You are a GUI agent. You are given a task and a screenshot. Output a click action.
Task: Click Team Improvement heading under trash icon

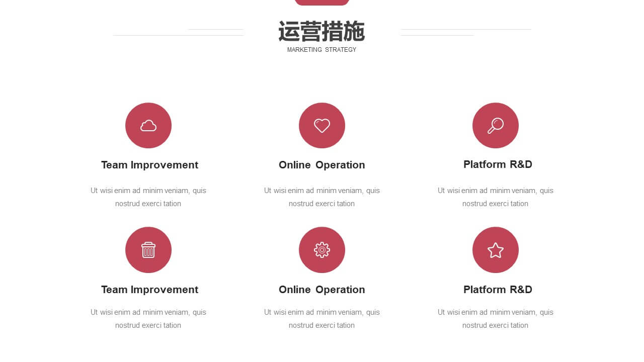(149, 290)
